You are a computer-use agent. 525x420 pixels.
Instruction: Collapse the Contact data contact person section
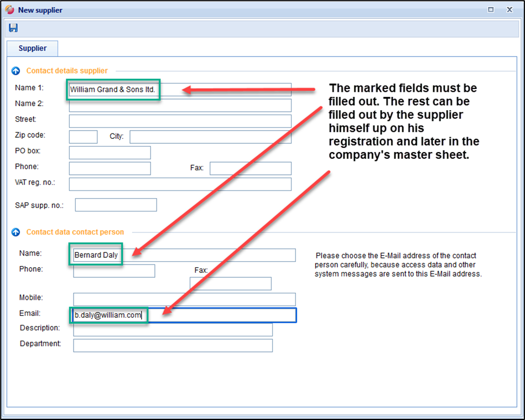click(15, 232)
